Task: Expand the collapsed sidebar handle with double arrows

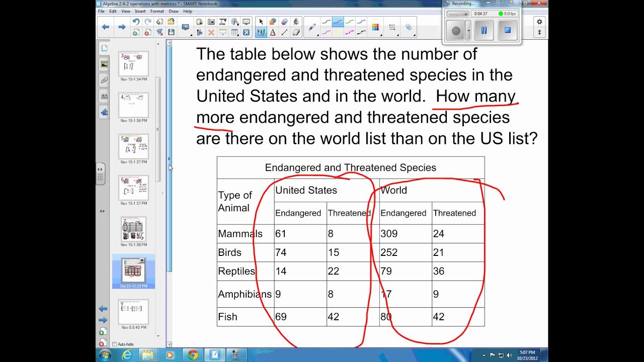Action: tap(100, 173)
